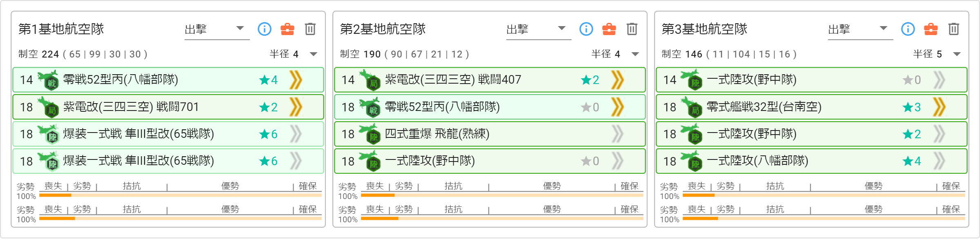Click trash icon of 第1基地航空隊
This screenshot has height=239, width=980.
coord(310,29)
